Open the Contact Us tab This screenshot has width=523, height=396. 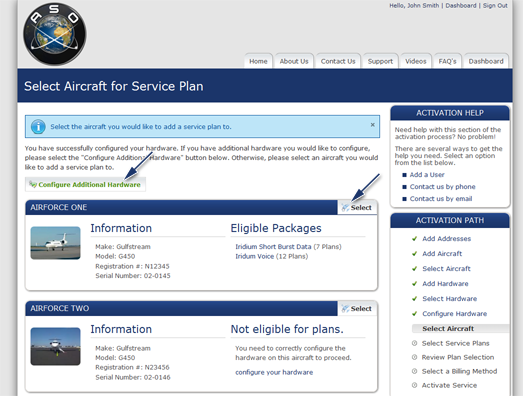coord(338,61)
